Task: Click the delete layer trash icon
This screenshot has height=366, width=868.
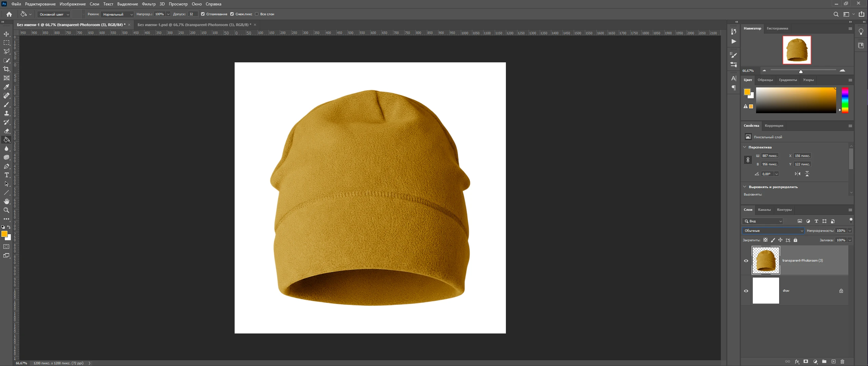Action: tap(842, 362)
